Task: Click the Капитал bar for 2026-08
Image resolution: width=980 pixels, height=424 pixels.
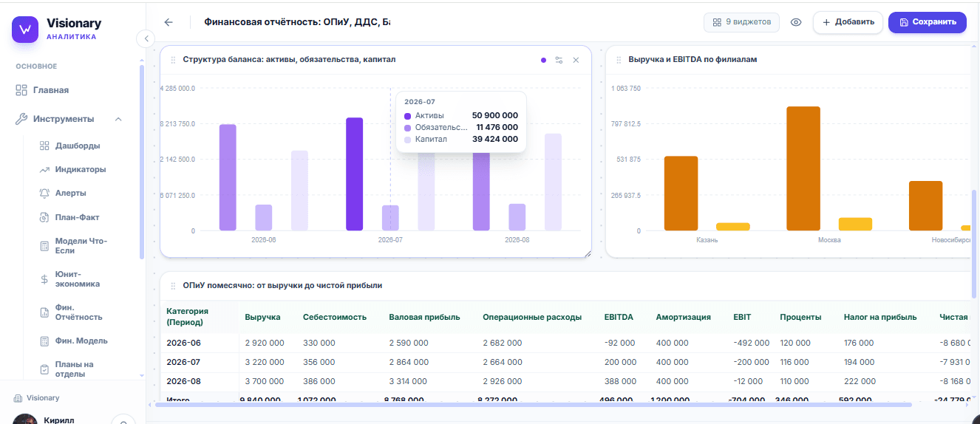Action: tap(553, 182)
